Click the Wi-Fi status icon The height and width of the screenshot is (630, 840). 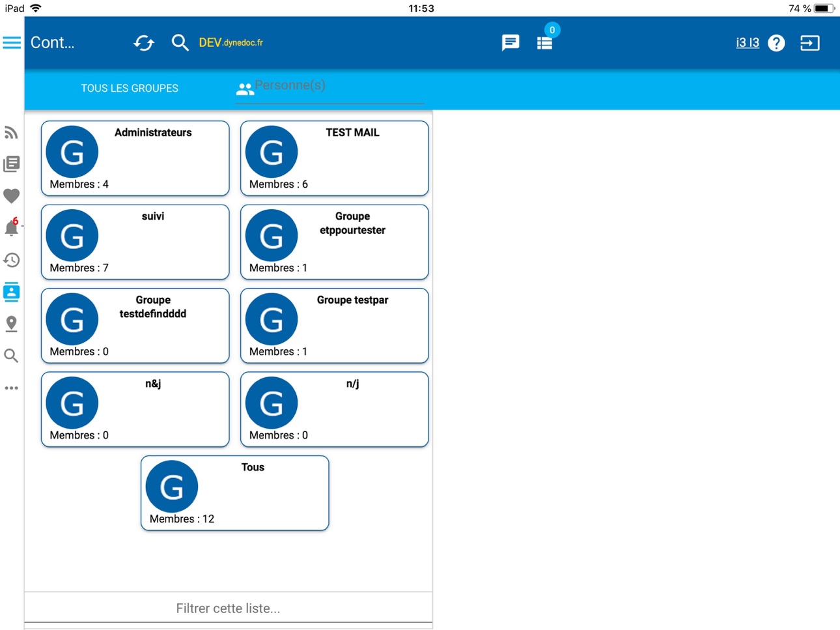36,8
